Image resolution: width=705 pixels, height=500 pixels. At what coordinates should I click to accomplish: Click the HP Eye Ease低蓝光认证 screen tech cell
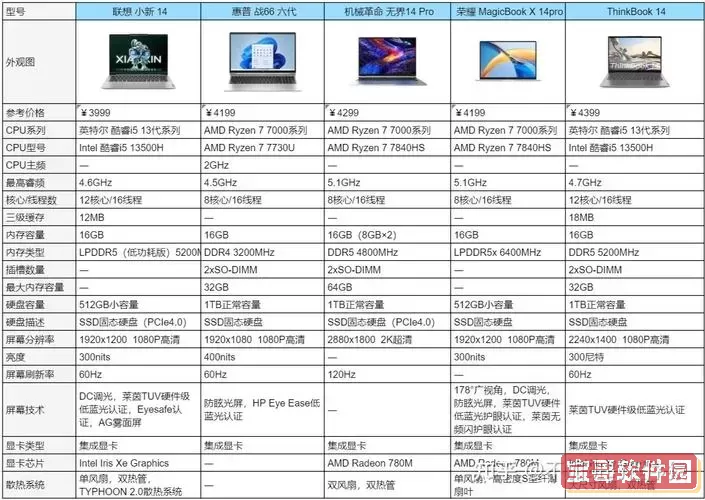click(x=262, y=410)
